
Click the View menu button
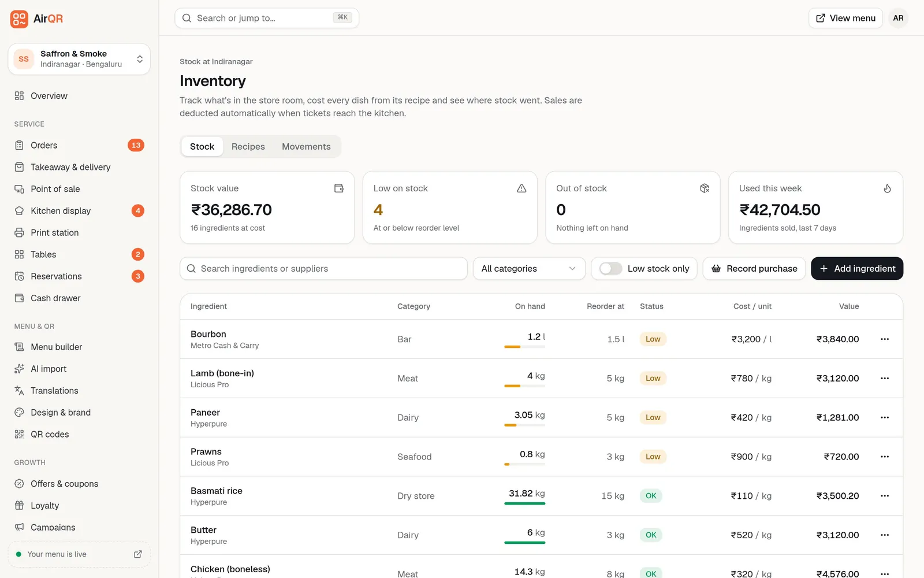tap(845, 18)
